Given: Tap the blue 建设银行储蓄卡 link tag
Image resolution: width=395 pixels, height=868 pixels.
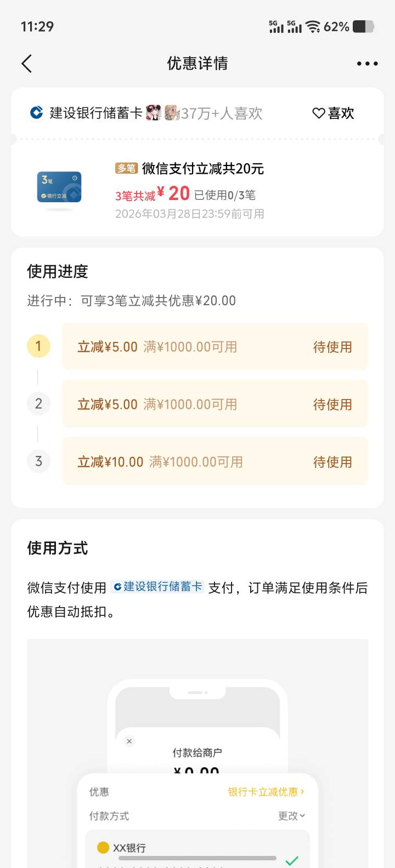Looking at the screenshot, I should 157,587.
